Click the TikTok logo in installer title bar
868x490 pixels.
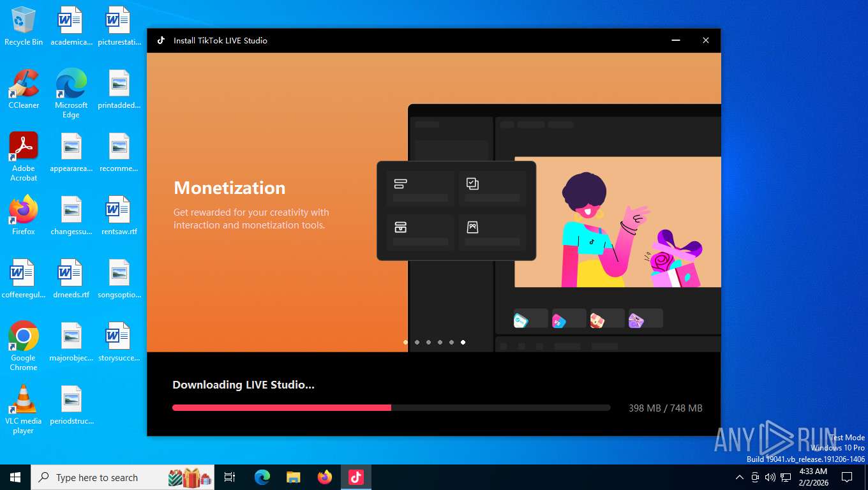[161, 40]
